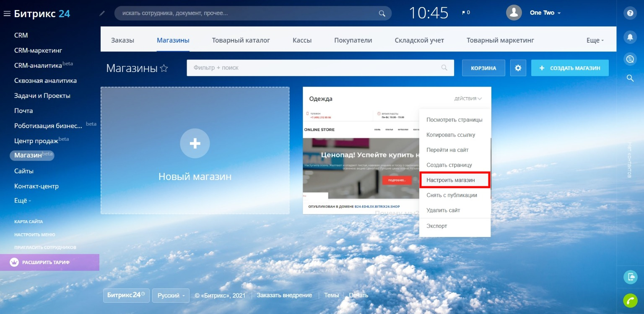Open the notifications bell icon
The image size is (644, 314).
pyautogui.click(x=630, y=37)
